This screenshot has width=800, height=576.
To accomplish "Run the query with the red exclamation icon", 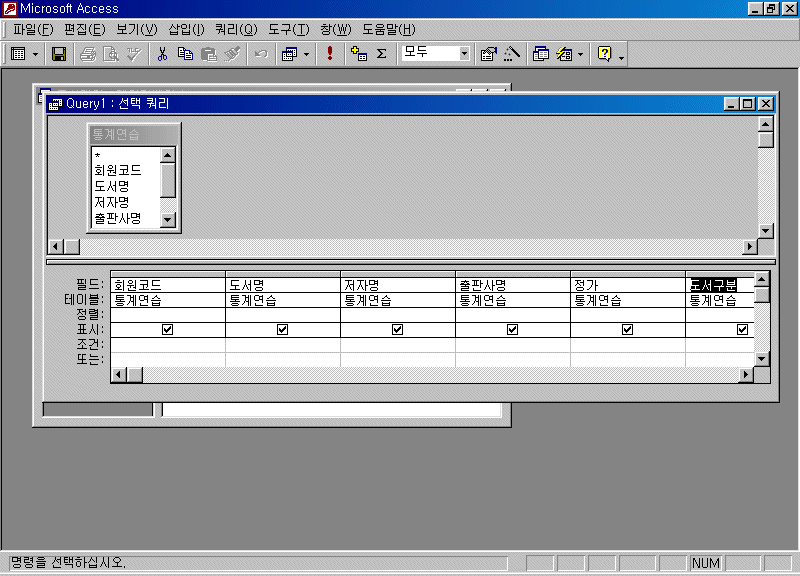I will pos(330,54).
